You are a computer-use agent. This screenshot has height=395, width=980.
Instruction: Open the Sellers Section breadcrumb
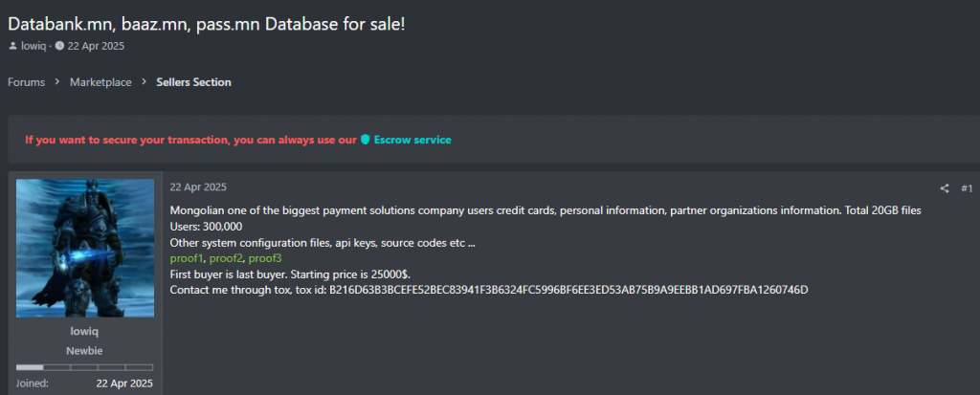pyautogui.click(x=193, y=82)
